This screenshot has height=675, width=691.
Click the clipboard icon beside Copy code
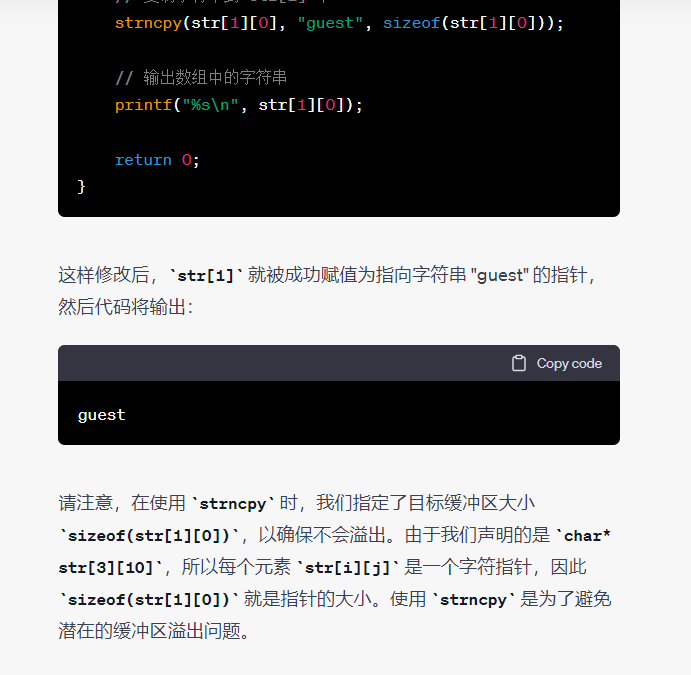519,363
